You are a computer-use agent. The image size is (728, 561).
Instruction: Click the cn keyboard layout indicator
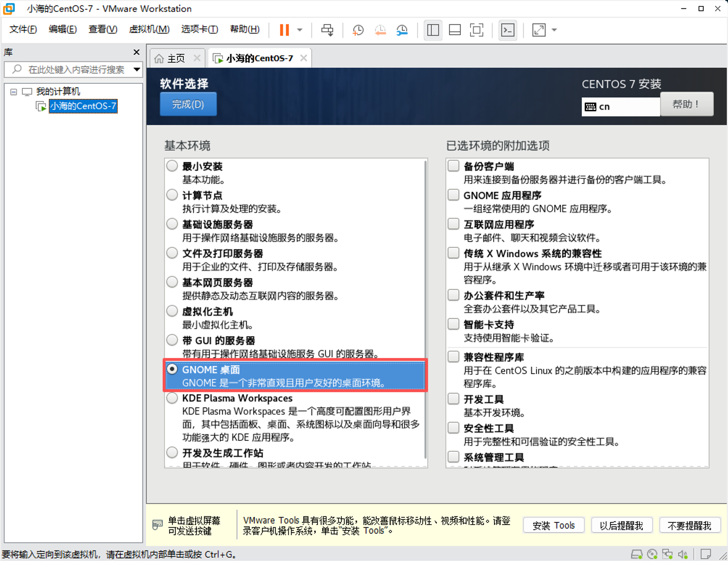tap(621, 107)
